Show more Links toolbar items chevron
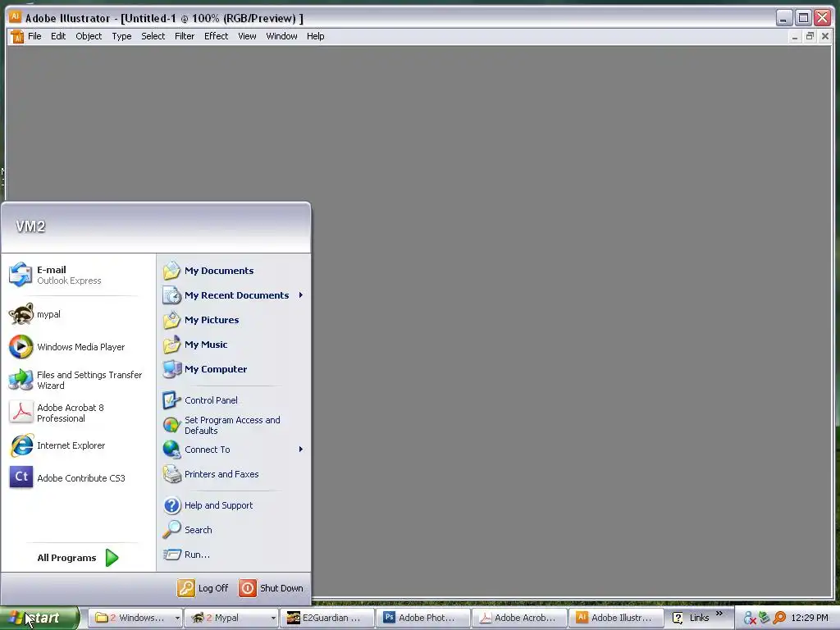Viewport: 840px width, 630px height. pos(719,614)
